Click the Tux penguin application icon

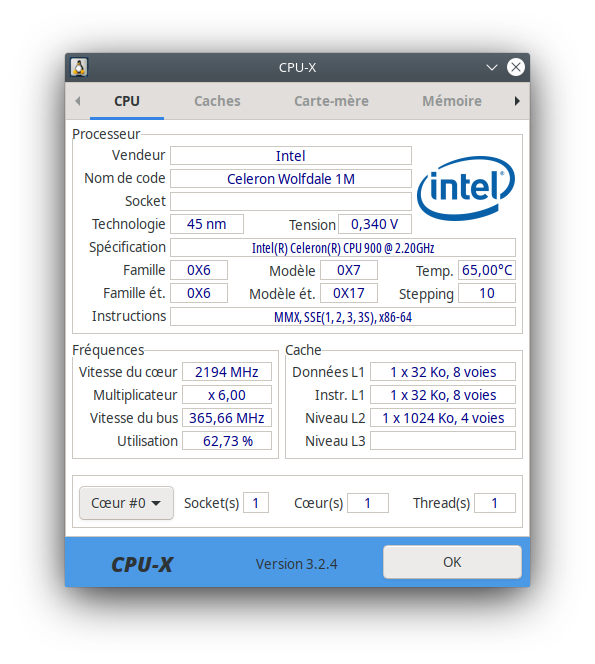[79, 68]
